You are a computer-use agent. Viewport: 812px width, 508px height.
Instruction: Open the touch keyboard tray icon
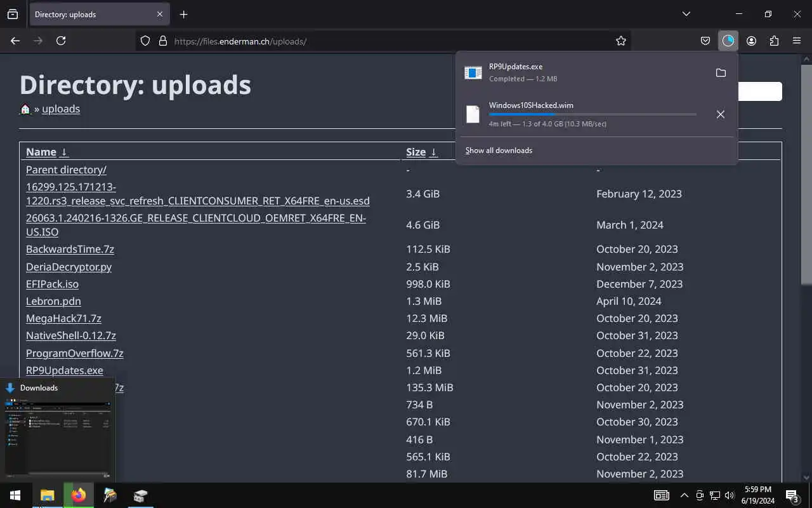pos(661,495)
